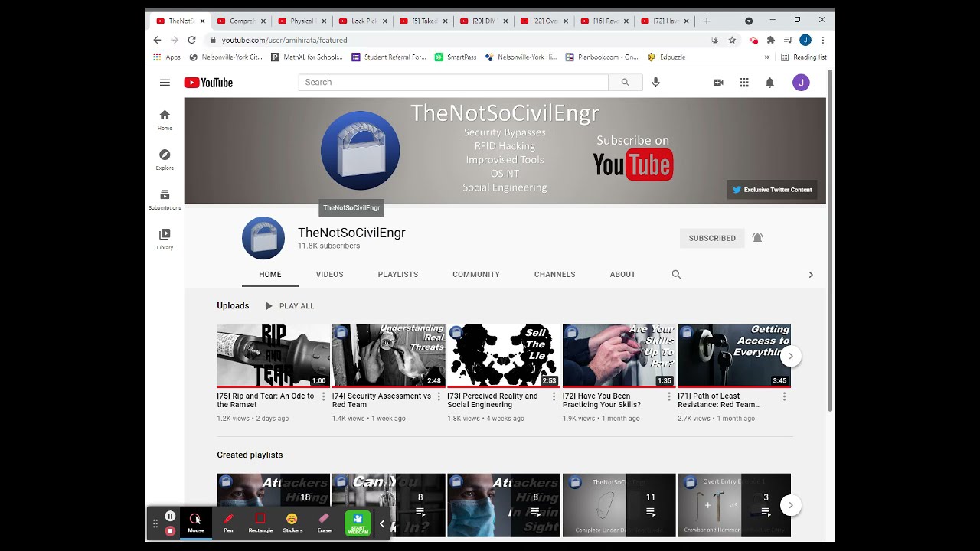Open the Edpuzzle bookmark
Image resolution: width=980 pixels, height=551 pixels.
click(x=666, y=57)
